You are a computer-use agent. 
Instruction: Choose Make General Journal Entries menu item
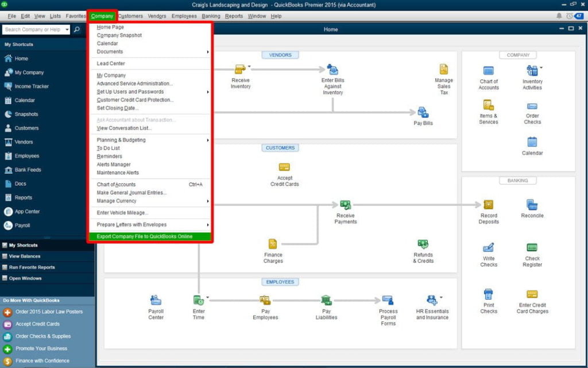click(x=131, y=193)
